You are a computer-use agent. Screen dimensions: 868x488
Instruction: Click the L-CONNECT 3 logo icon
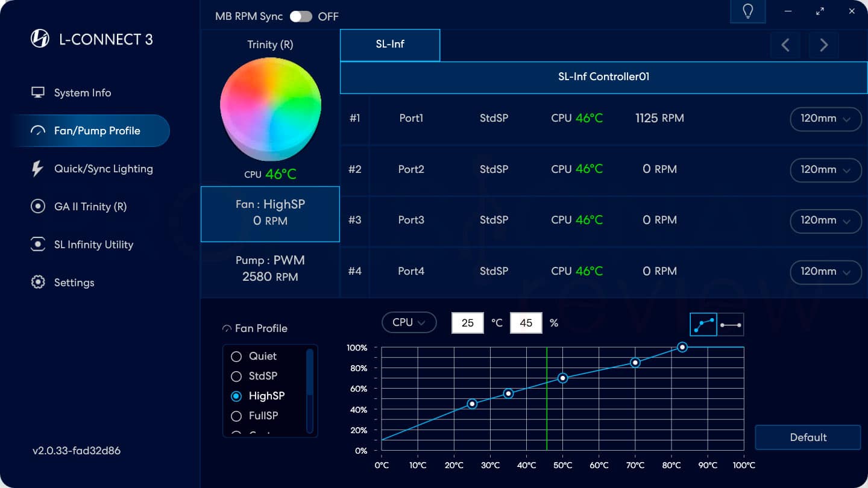(x=40, y=39)
